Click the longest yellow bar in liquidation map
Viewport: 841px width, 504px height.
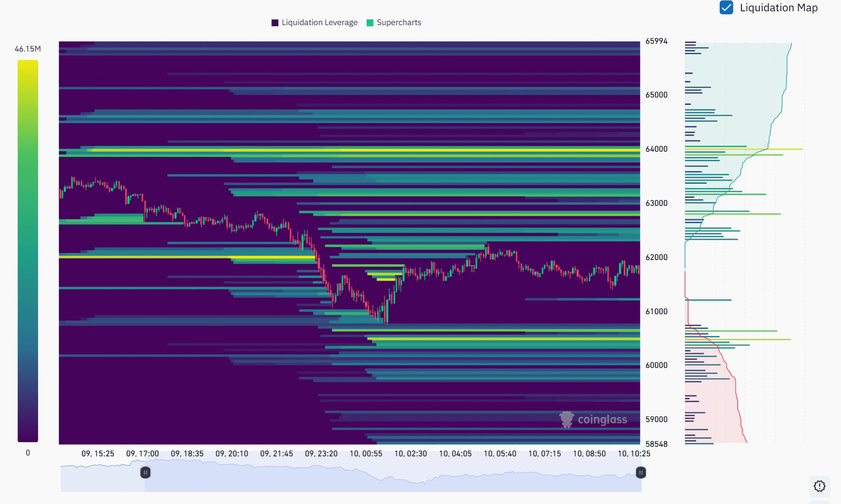point(744,149)
